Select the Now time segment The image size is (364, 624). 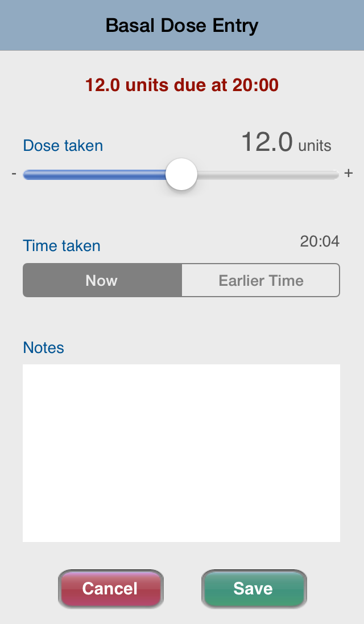coord(102,280)
